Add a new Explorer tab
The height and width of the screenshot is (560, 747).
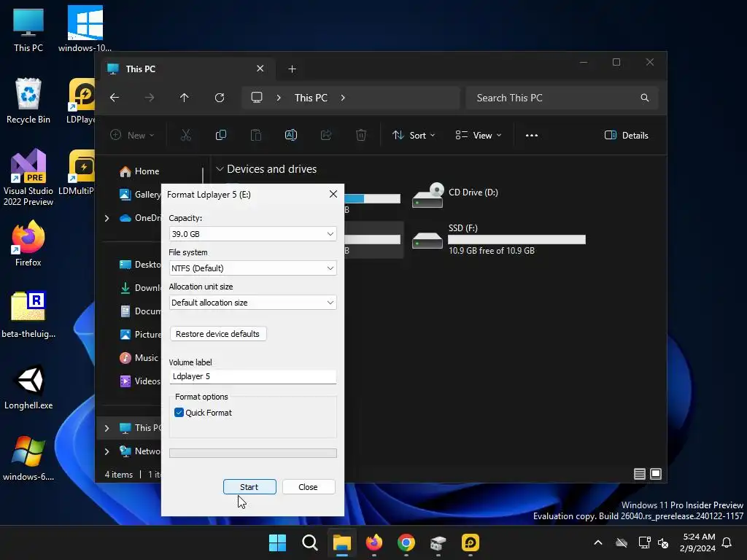tap(292, 69)
